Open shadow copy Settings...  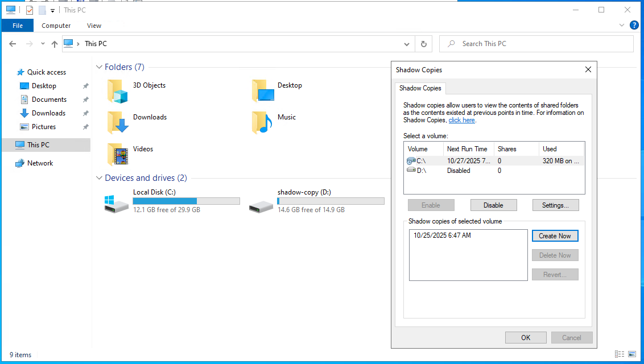pos(555,205)
